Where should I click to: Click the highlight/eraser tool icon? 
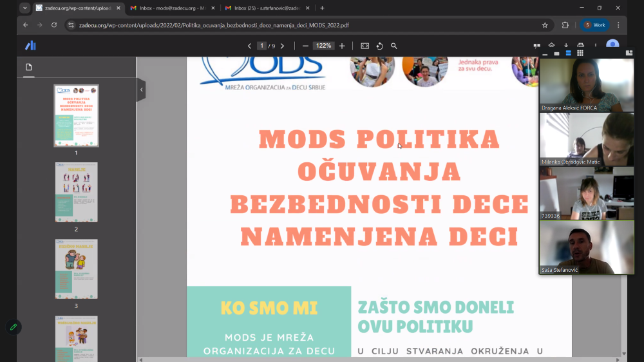[x=552, y=45]
